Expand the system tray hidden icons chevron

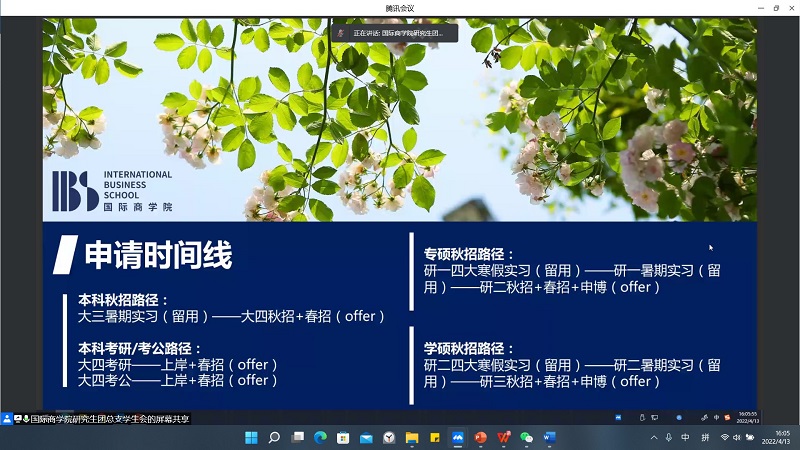click(x=653, y=437)
